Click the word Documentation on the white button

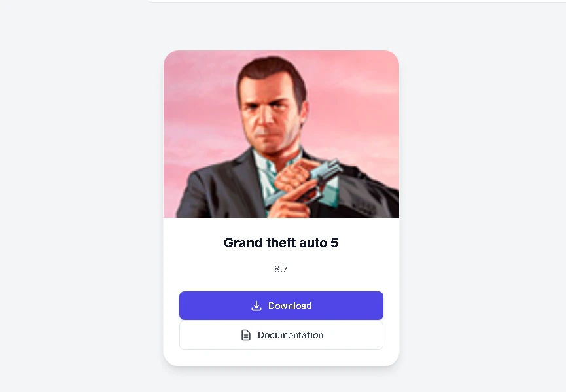click(x=291, y=335)
